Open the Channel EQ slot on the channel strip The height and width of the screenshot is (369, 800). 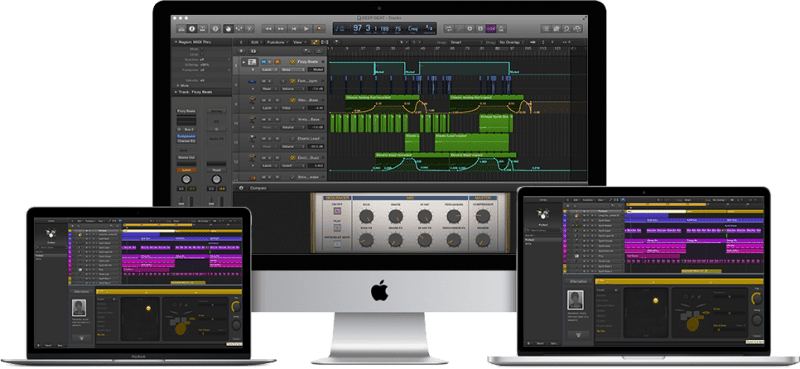(x=186, y=141)
